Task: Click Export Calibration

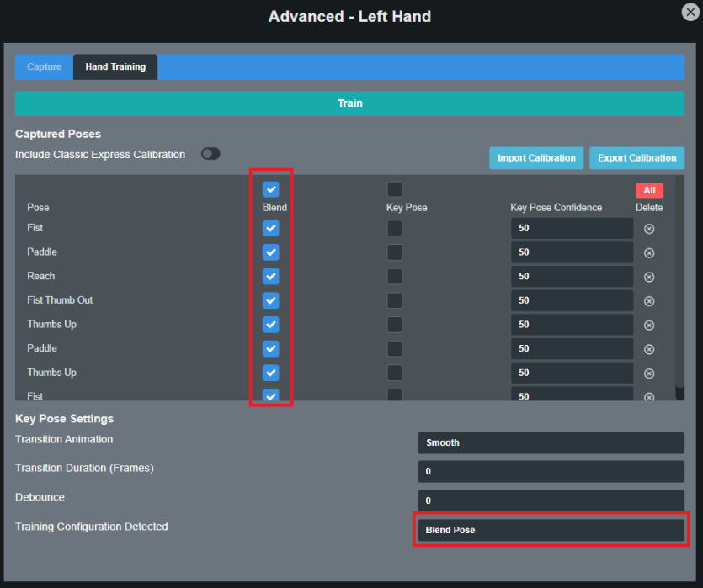Action: click(x=636, y=158)
